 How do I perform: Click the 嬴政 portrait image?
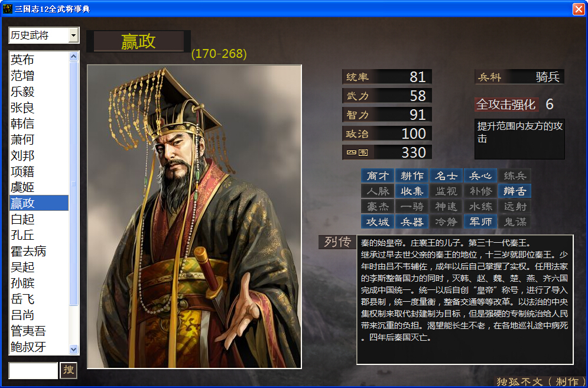[x=194, y=217]
